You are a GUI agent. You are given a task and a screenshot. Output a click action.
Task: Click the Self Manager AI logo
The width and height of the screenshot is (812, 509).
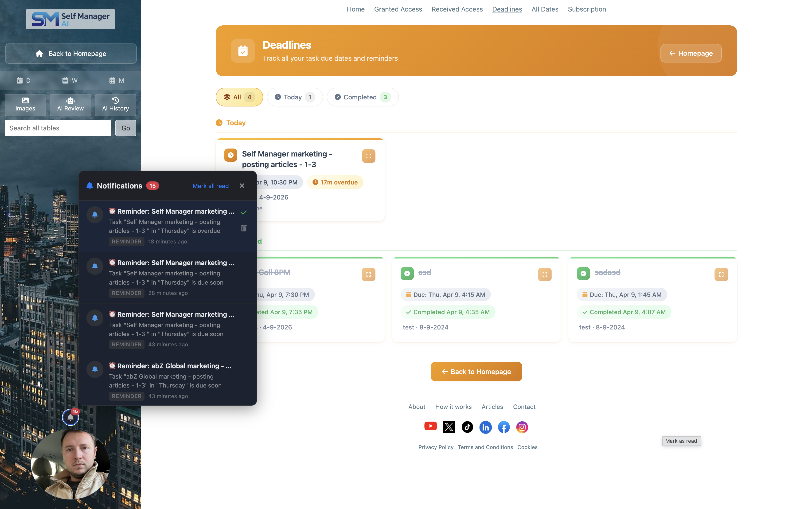(70, 19)
